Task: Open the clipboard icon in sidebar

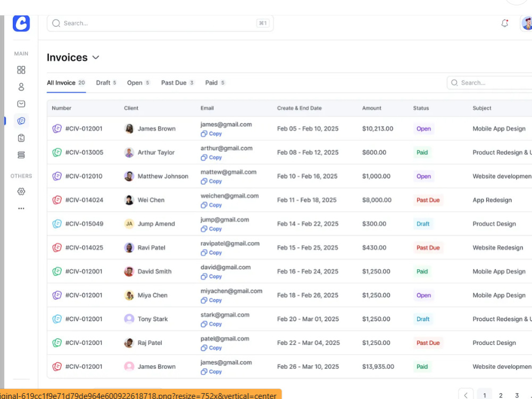Action: tap(21, 138)
